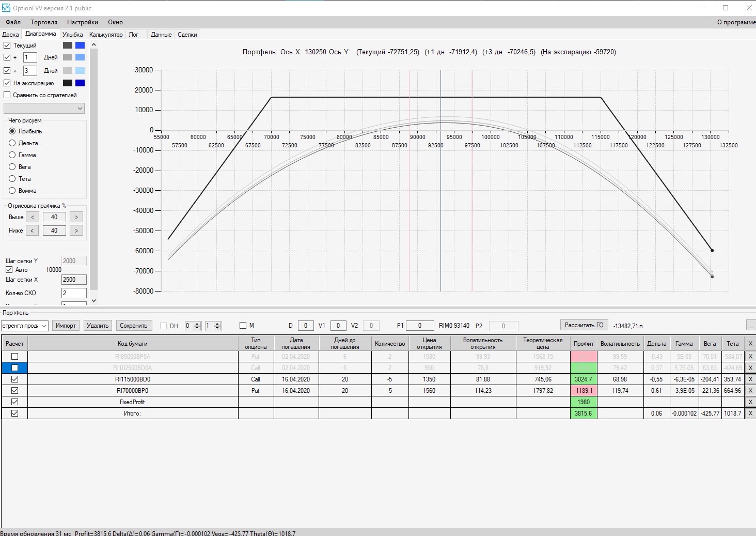
Task: Click the P1 value input field
Action: [420, 326]
